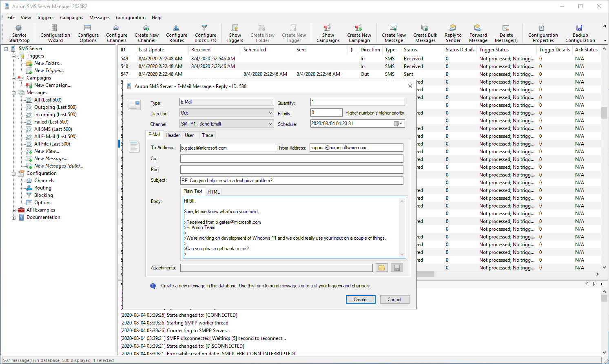Click Service Start/Stop toolbar icon
The width and height of the screenshot is (609, 364).
pos(19,28)
